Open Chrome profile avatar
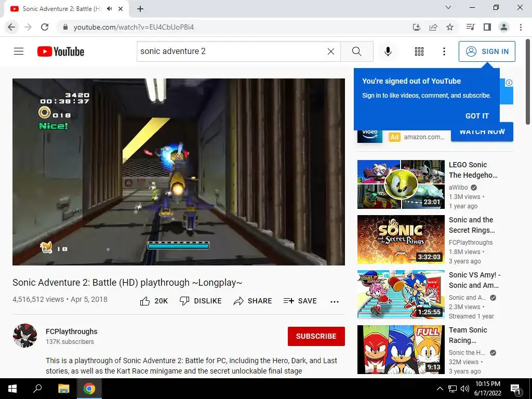 click(504, 27)
